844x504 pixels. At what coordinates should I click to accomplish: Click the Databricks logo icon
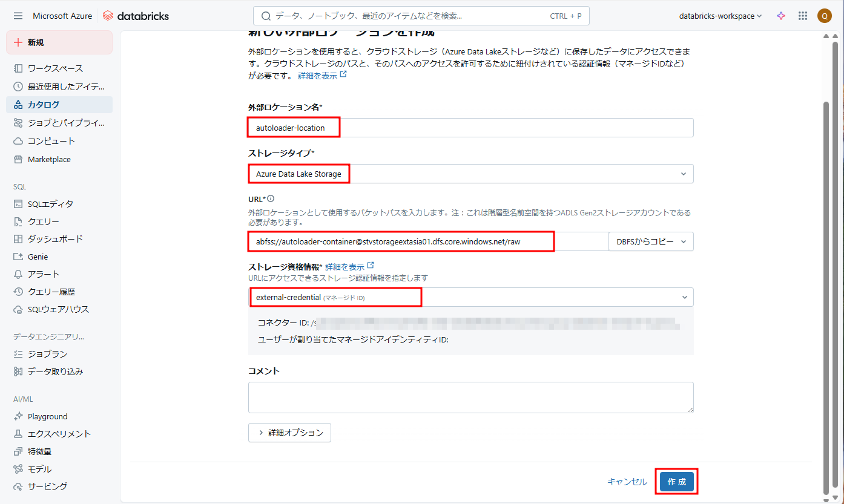tap(108, 16)
